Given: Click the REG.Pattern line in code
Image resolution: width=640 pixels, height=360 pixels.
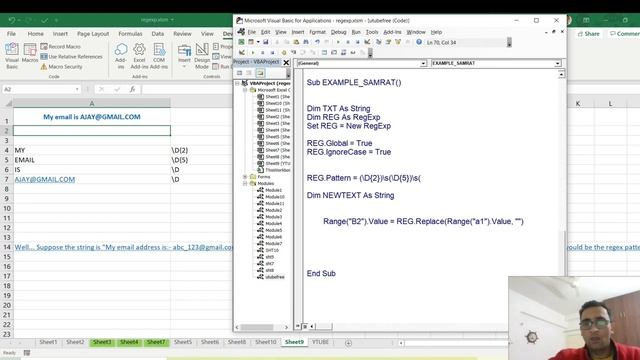Looking at the screenshot, I should (x=364, y=178).
